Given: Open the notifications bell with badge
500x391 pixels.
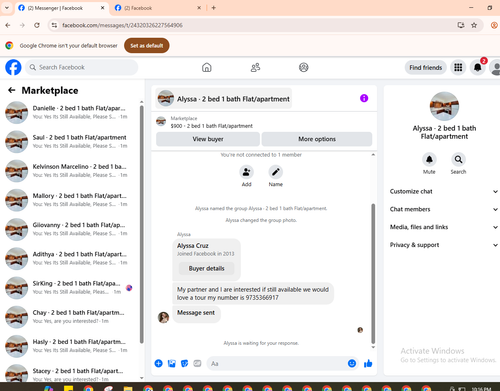Looking at the screenshot, I should 478,67.
